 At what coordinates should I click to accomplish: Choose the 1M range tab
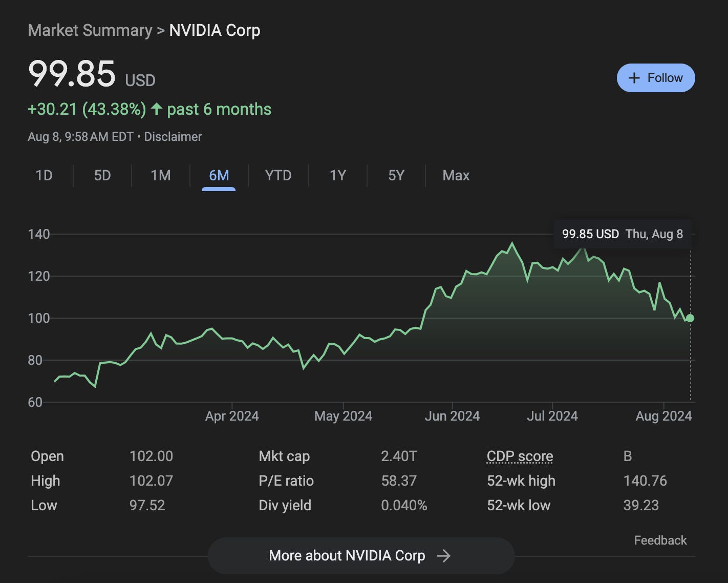click(161, 176)
